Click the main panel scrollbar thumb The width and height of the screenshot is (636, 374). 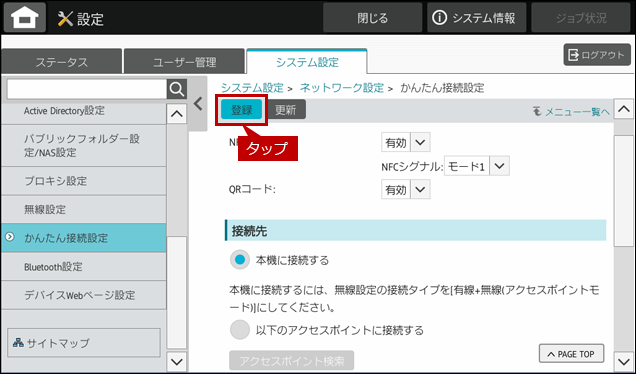pos(624,191)
